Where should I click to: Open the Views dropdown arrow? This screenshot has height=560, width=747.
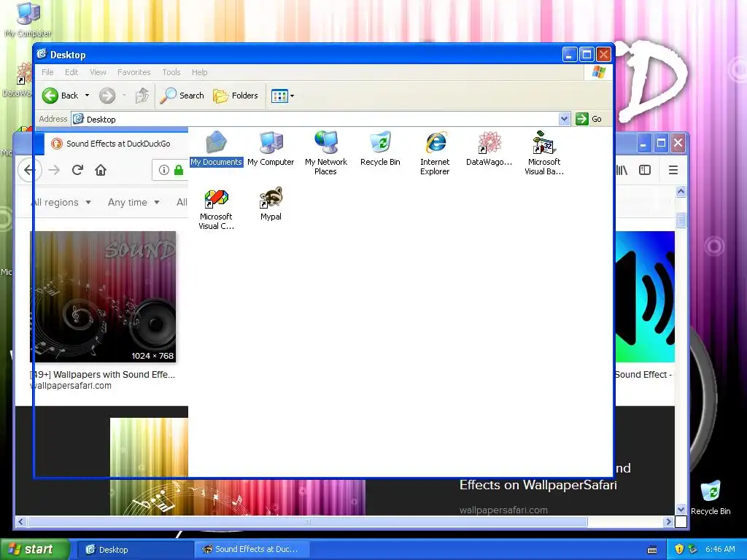click(x=292, y=96)
